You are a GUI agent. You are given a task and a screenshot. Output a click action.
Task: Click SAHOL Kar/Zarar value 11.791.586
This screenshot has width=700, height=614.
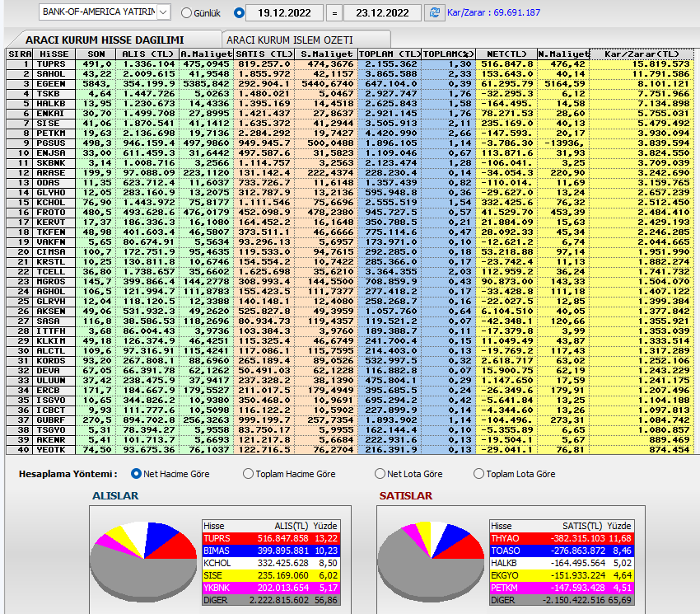(660, 74)
